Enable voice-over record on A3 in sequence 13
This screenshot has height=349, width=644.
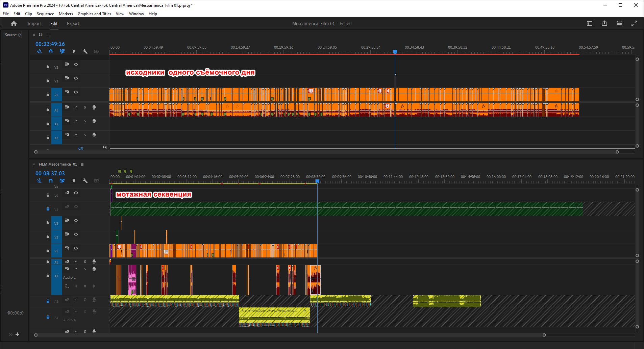click(94, 135)
